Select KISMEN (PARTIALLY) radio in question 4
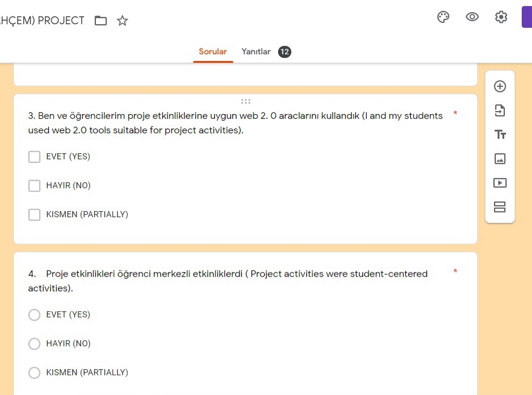This screenshot has width=532, height=395. (34, 373)
